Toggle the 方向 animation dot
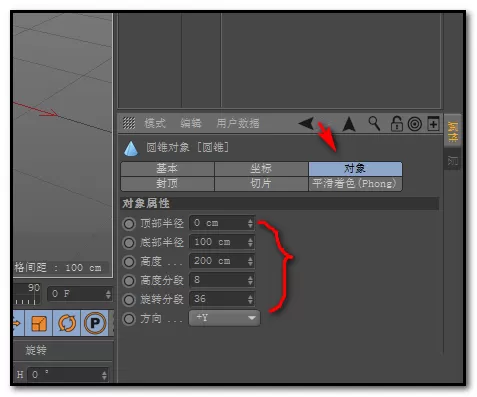The width and height of the screenshot is (477, 397). tap(129, 319)
